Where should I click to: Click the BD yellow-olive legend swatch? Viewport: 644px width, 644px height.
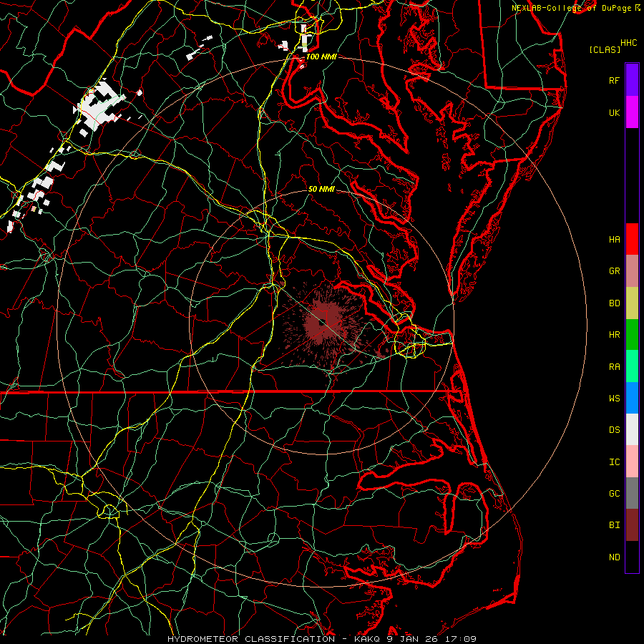click(x=632, y=303)
